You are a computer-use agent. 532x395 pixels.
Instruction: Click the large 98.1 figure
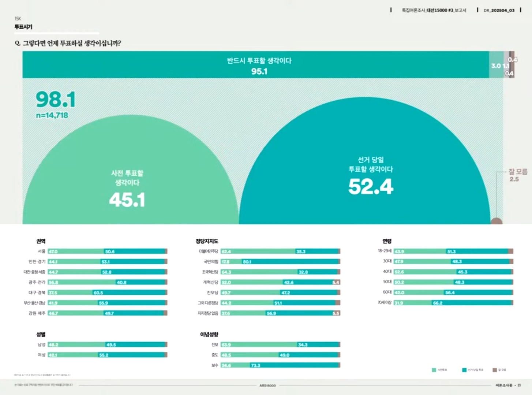click(x=56, y=99)
